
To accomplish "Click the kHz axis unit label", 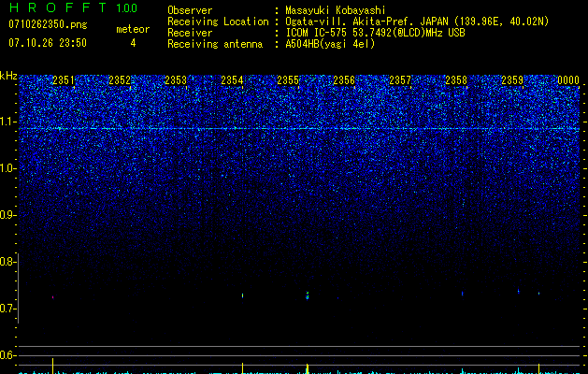I will (8, 76).
